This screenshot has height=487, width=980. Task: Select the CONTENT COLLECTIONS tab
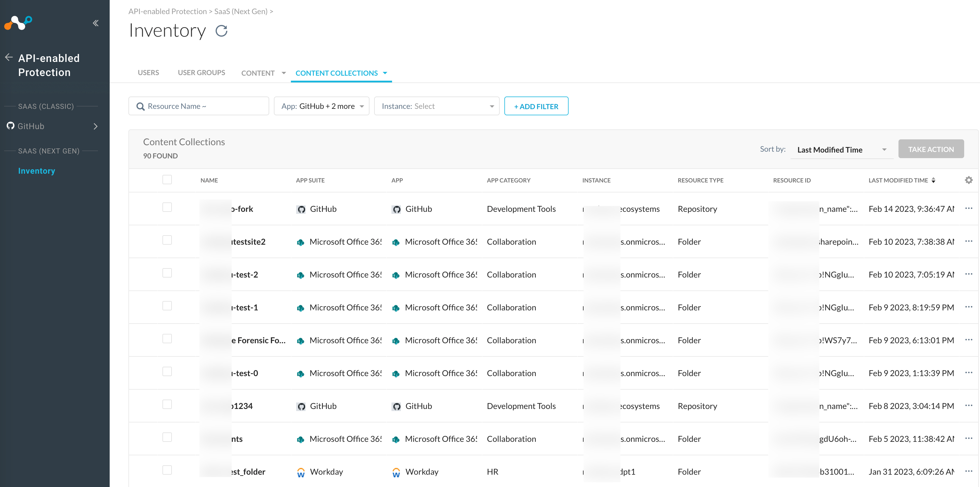coord(336,73)
